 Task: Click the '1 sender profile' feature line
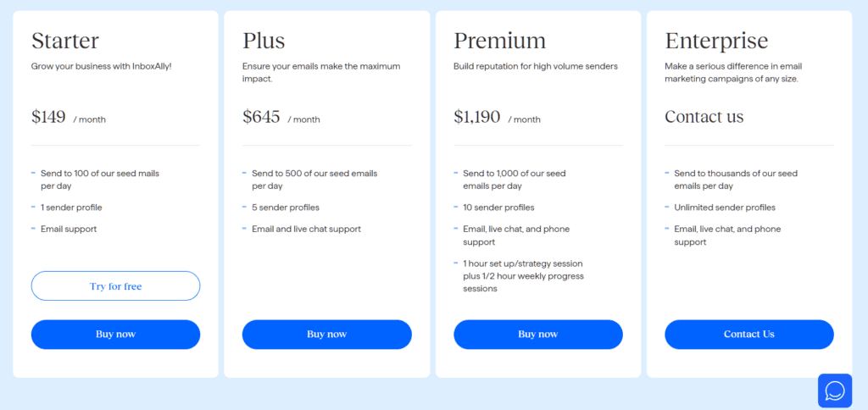(x=71, y=208)
